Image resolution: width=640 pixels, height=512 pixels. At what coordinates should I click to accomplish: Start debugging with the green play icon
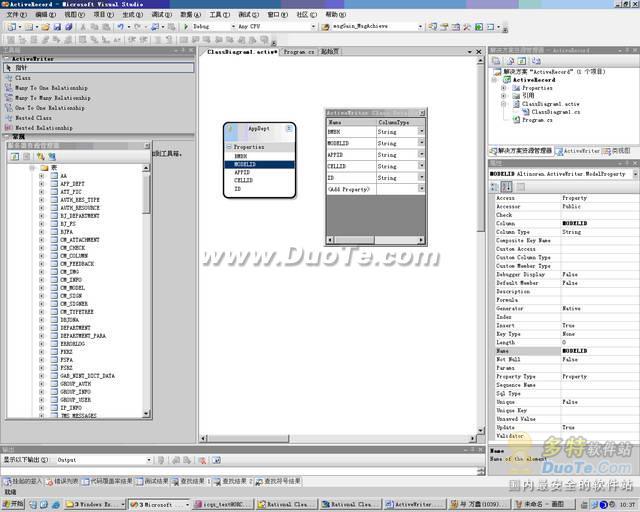pos(186,27)
